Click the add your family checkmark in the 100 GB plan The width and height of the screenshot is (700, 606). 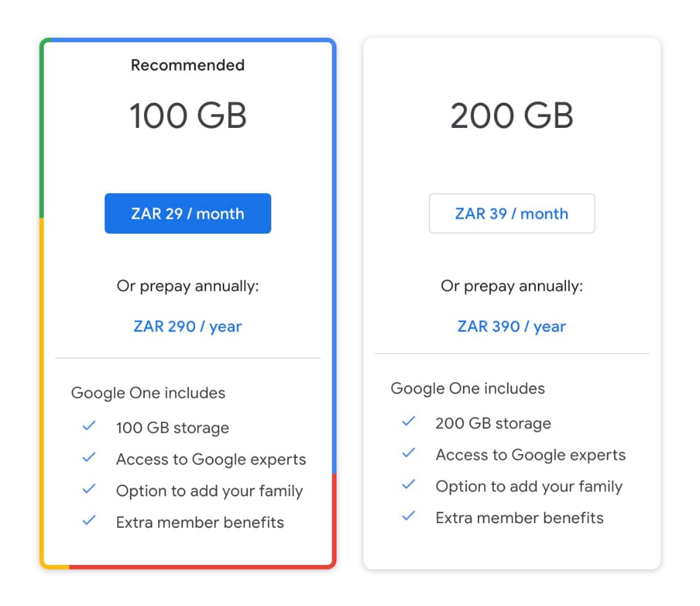[x=89, y=490]
